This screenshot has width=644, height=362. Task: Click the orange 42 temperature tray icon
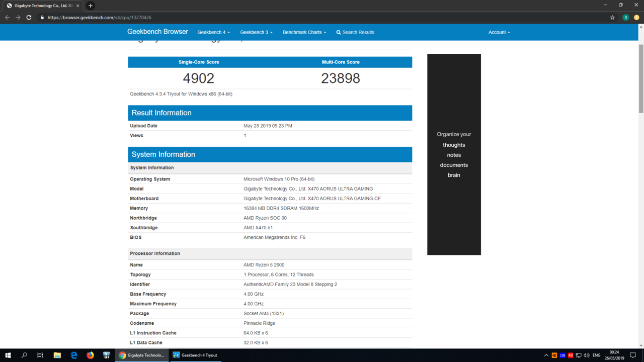pos(554,355)
